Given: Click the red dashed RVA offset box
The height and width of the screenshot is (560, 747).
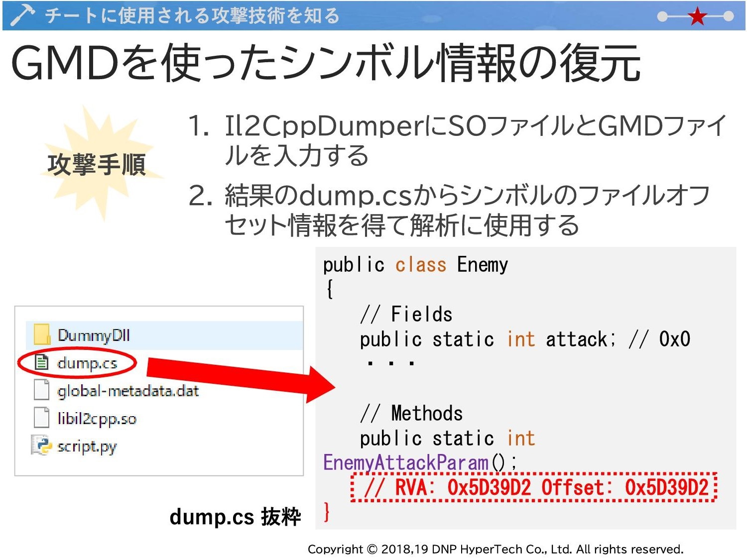Looking at the screenshot, I should pyautogui.click(x=533, y=487).
